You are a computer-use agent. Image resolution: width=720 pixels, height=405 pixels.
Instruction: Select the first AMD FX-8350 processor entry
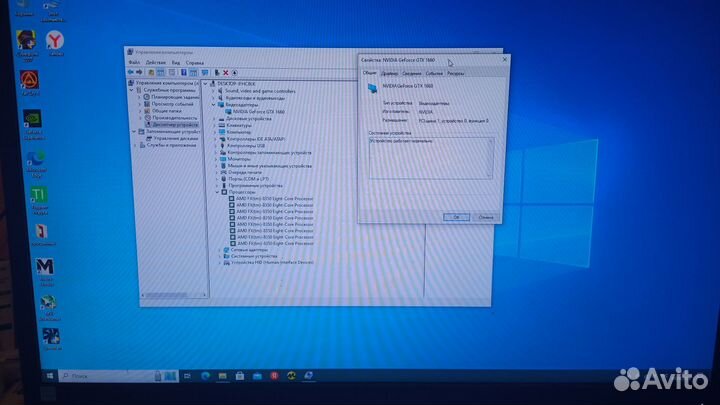click(x=275, y=199)
